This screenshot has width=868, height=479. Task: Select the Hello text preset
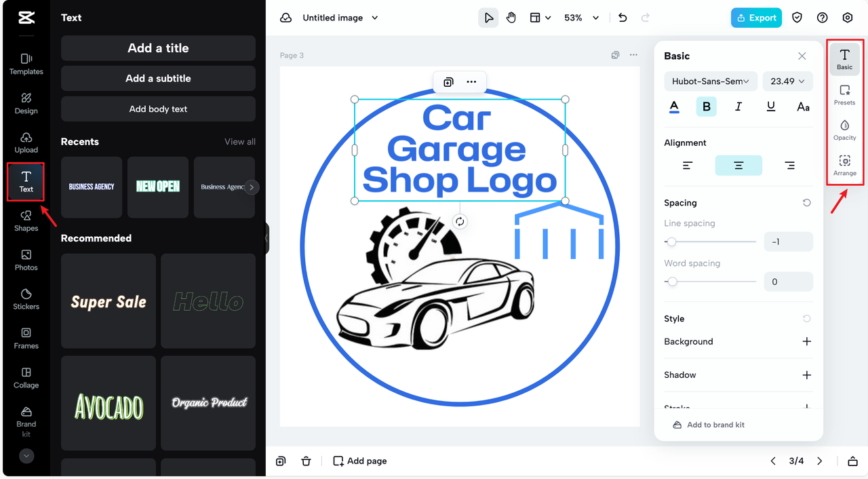208,301
